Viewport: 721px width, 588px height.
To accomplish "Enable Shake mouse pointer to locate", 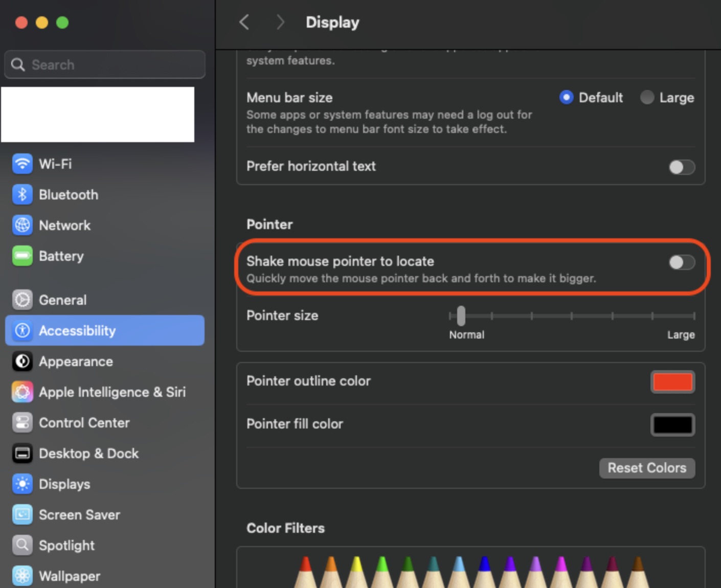I will 682,262.
